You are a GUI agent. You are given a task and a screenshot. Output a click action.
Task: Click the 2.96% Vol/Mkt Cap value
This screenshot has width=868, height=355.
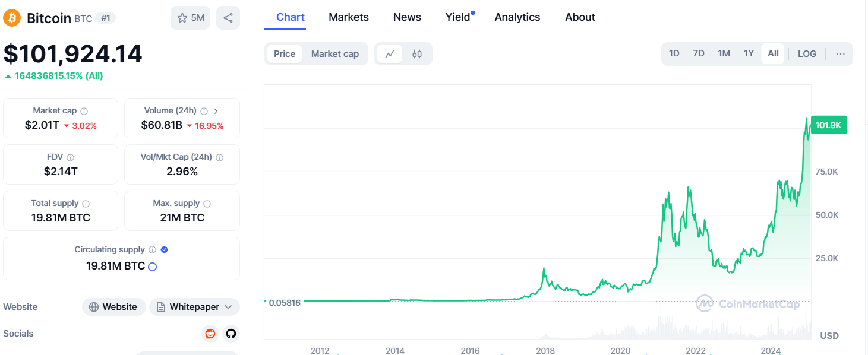coord(182,172)
